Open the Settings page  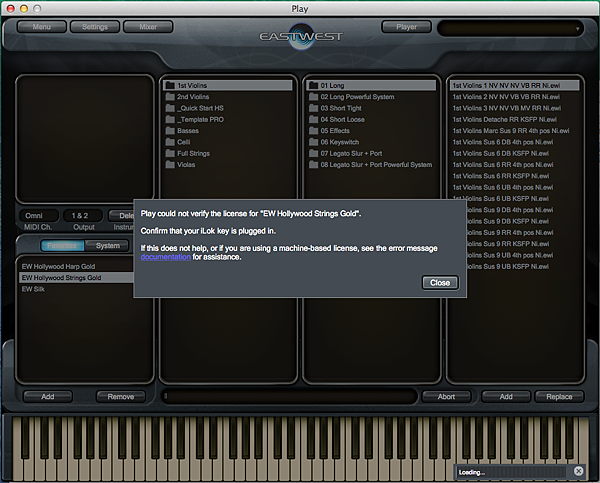click(x=95, y=27)
